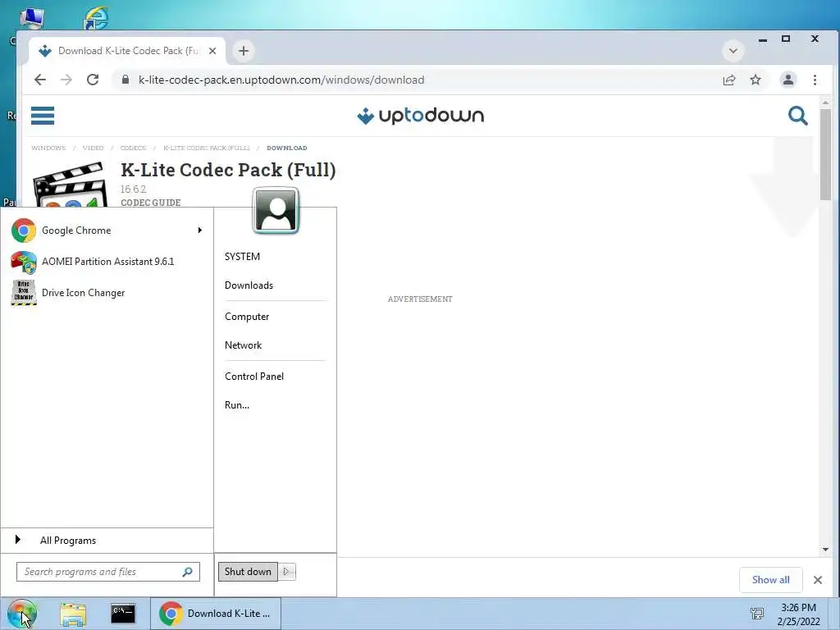
Task: Go back in Chrome
Action: click(x=40, y=80)
